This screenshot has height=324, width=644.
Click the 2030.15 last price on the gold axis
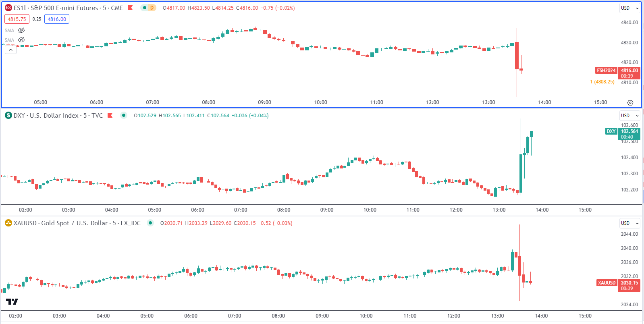click(629, 283)
